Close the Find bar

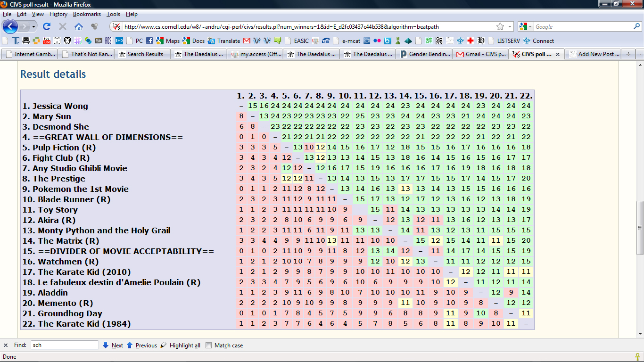(6, 345)
